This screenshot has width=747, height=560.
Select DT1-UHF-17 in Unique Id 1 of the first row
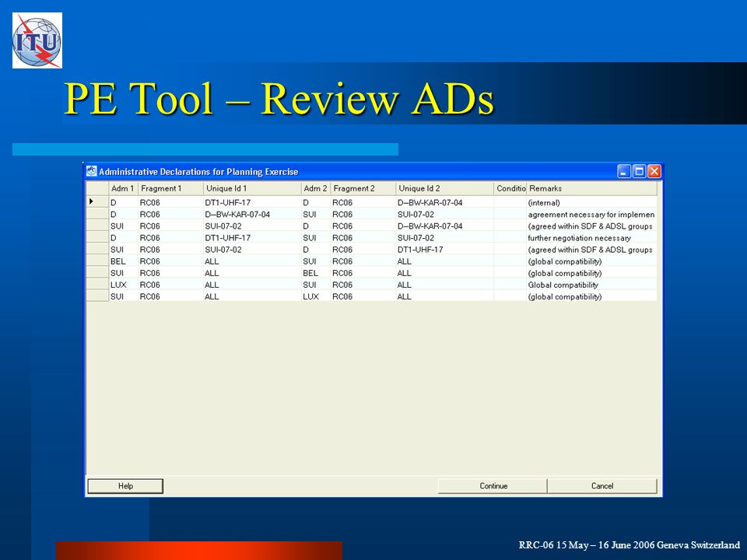point(252,202)
